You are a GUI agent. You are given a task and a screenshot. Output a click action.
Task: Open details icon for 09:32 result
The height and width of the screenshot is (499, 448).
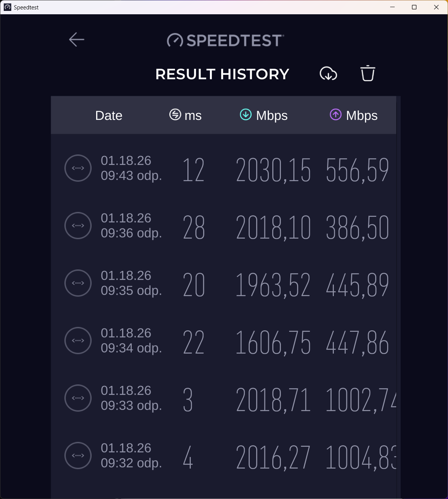tap(78, 455)
